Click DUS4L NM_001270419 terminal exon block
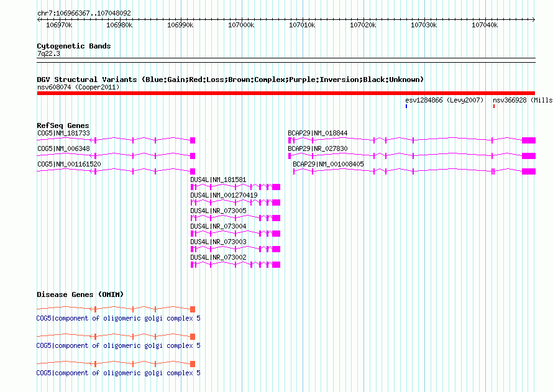The height and width of the screenshot is (392, 553). (276, 203)
